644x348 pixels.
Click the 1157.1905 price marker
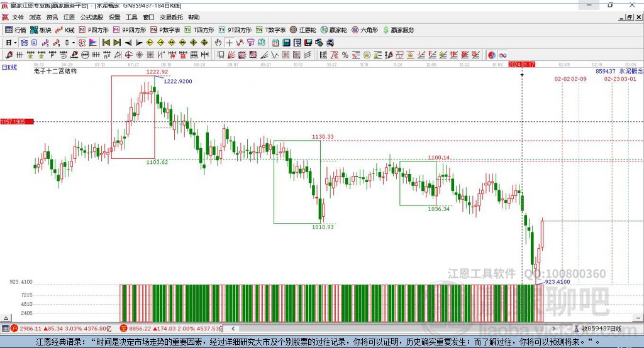17,121
